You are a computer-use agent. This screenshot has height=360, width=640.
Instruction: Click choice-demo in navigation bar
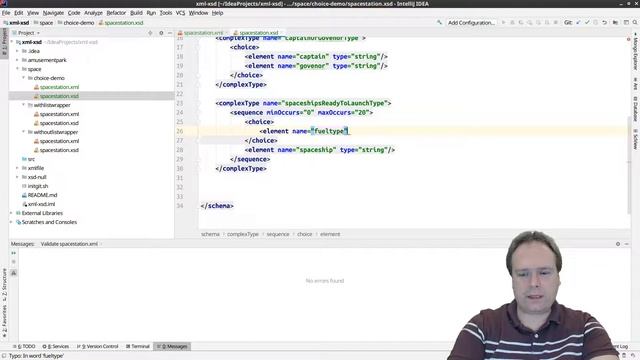(76, 23)
